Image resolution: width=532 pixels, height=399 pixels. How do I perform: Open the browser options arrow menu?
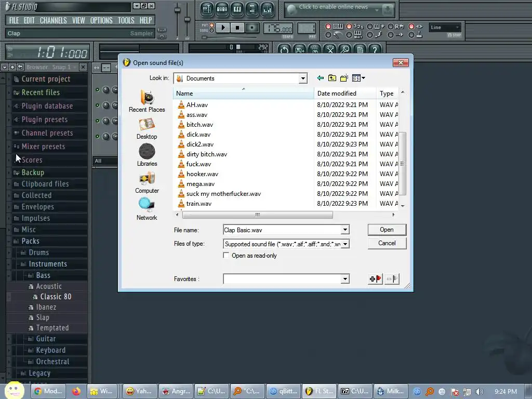pyautogui.click(x=4, y=67)
